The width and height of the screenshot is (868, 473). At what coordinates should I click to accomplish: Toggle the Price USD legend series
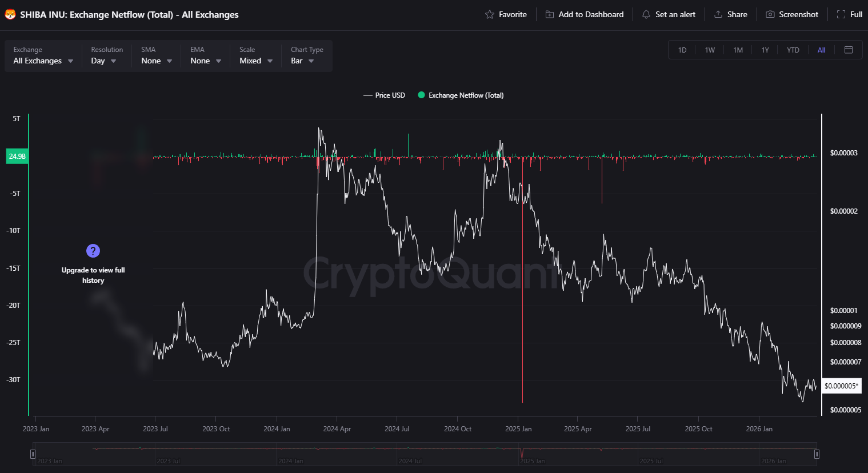click(x=385, y=95)
